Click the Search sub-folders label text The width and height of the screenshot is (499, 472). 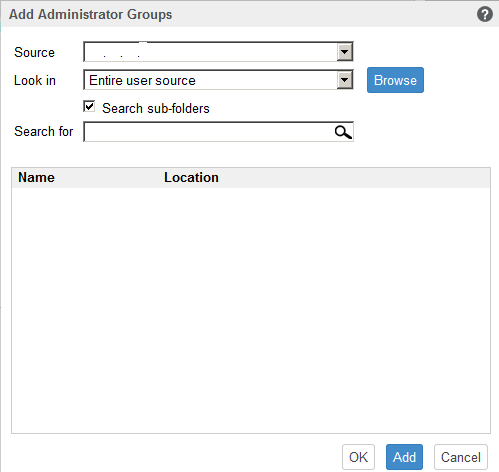(156, 108)
